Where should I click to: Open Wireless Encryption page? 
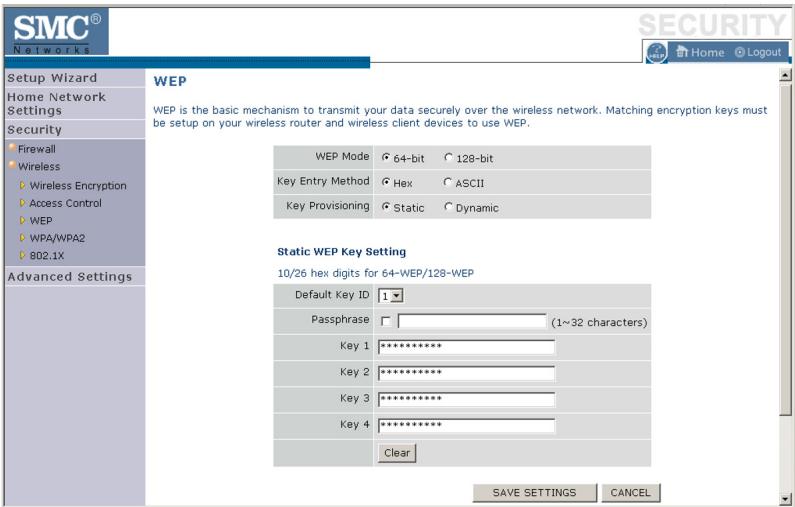[x=78, y=186]
